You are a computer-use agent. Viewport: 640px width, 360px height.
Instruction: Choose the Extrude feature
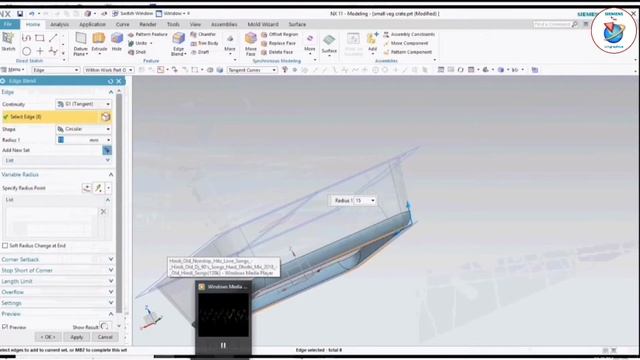[99, 42]
